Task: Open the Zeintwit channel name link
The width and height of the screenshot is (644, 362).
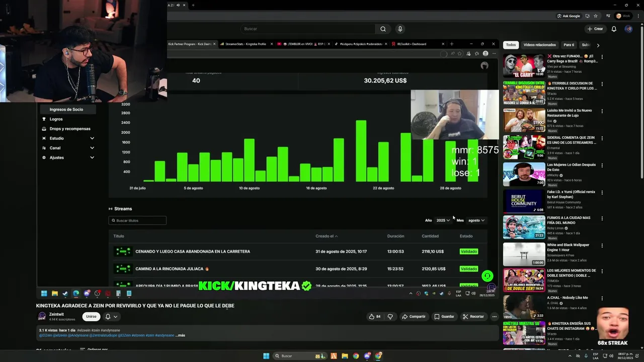Action: pos(56,314)
